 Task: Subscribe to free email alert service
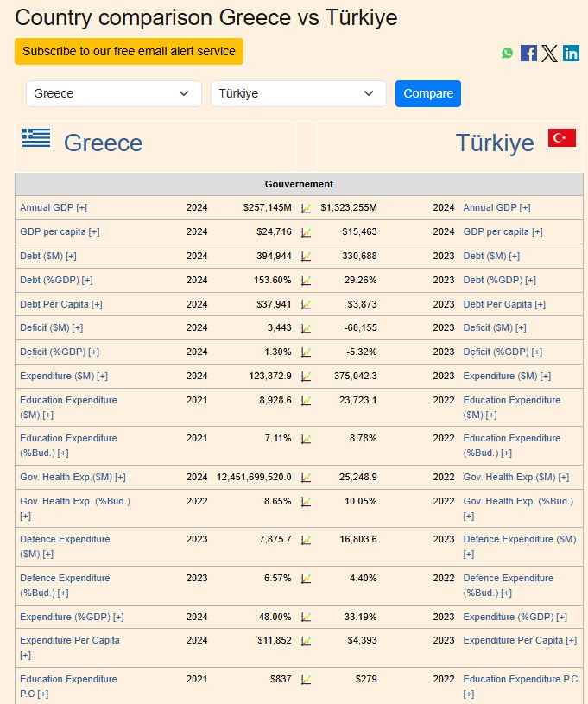coord(129,51)
